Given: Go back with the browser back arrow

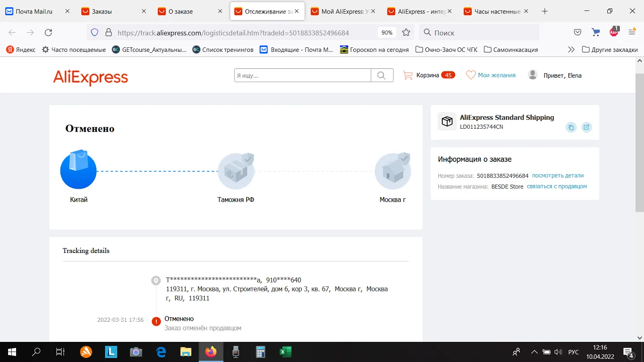Looking at the screenshot, I should click(x=12, y=32).
